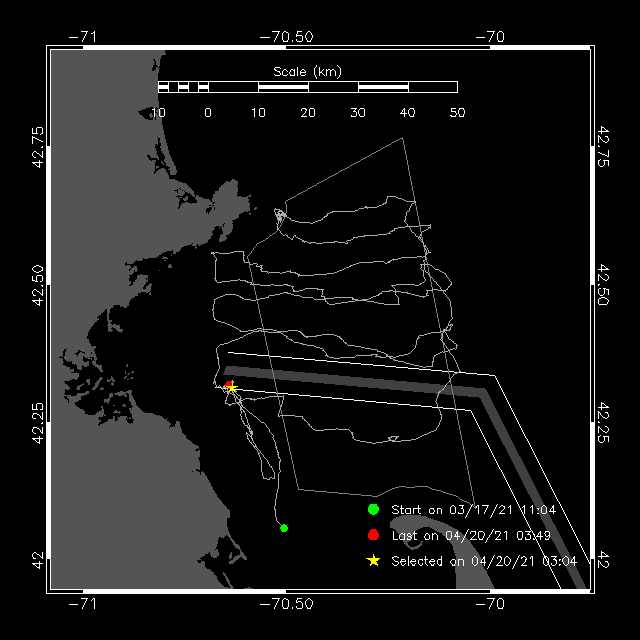Click the Scale (km) title label

[x=307, y=72]
